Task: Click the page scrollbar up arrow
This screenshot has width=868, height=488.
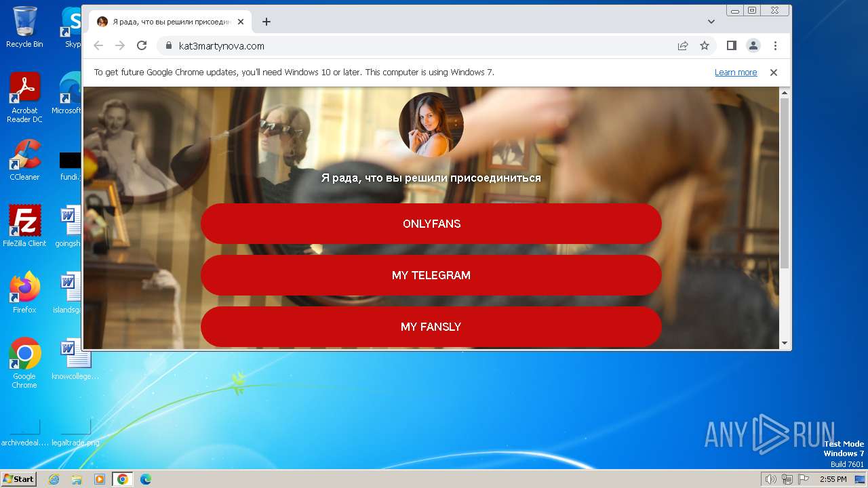Action: (x=785, y=93)
